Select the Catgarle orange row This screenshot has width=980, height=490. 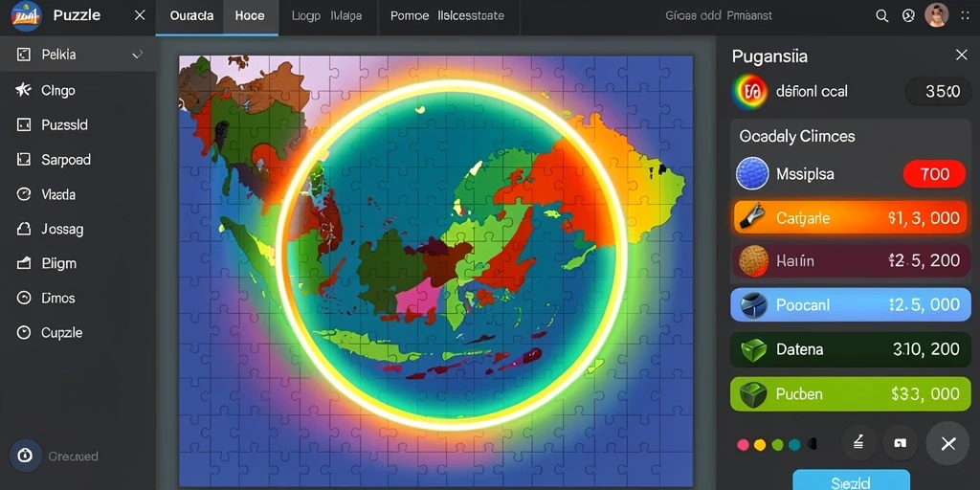(x=851, y=217)
